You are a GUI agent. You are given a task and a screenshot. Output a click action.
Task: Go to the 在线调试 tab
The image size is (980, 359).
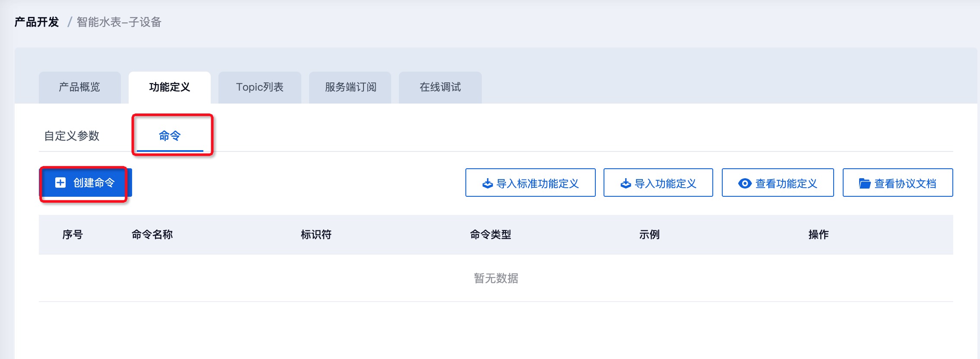pos(440,87)
